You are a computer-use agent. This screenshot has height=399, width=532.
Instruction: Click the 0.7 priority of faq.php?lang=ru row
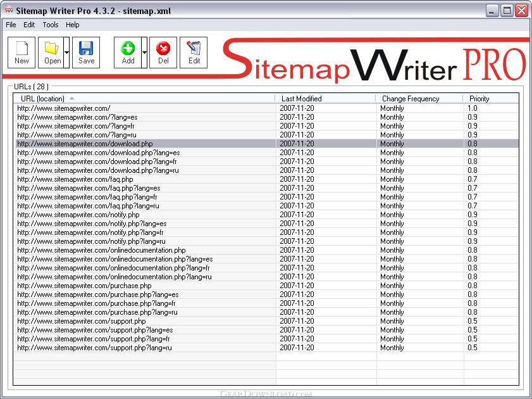(473, 205)
